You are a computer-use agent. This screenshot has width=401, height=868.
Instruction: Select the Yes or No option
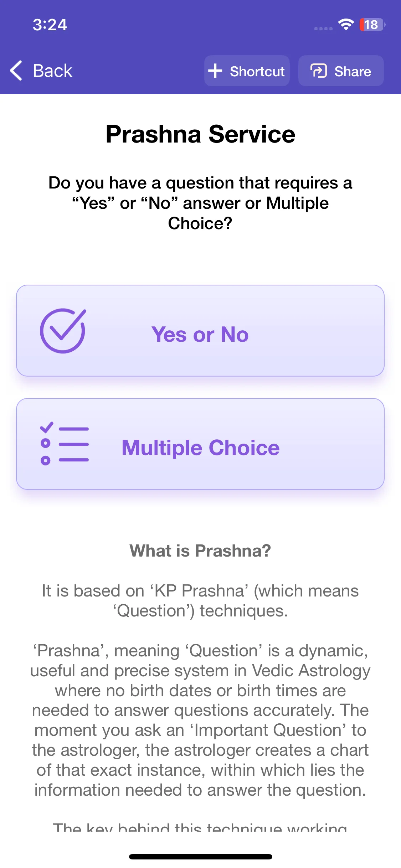200,331
